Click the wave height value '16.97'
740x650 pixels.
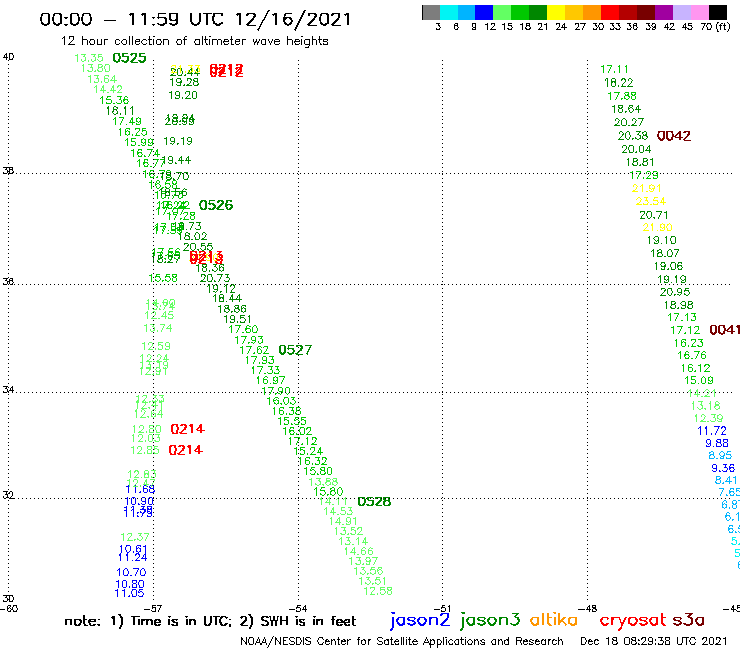coord(270,380)
